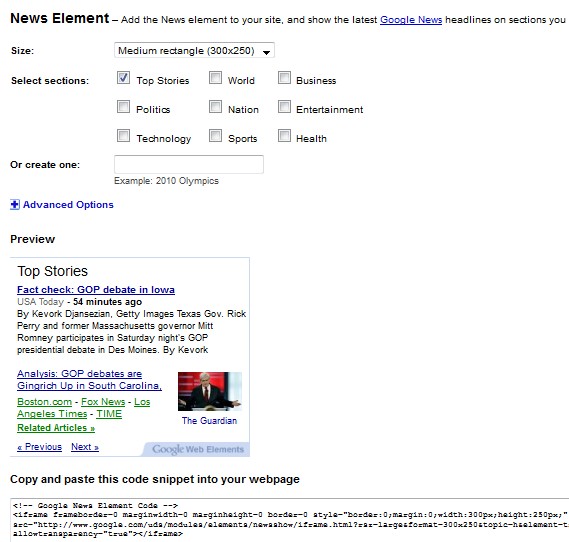Click the debate photo thumbnail
Screen dimensions: 569x542
(x=210, y=391)
